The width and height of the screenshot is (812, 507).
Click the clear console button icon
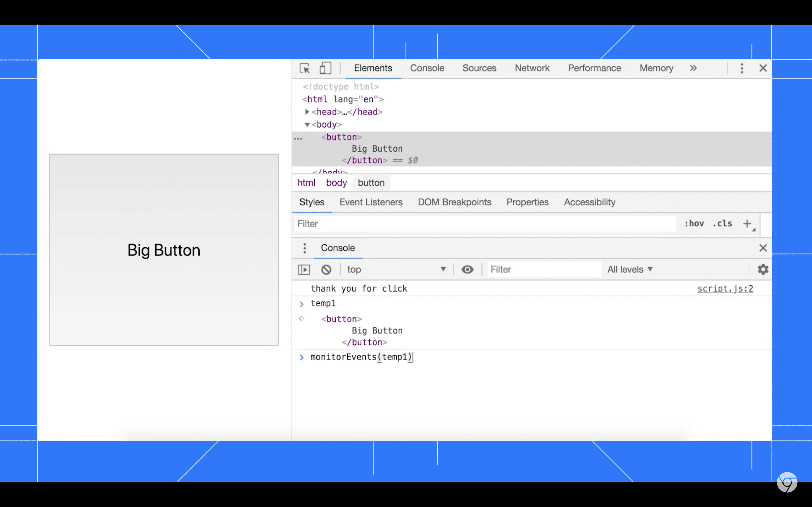tap(326, 269)
